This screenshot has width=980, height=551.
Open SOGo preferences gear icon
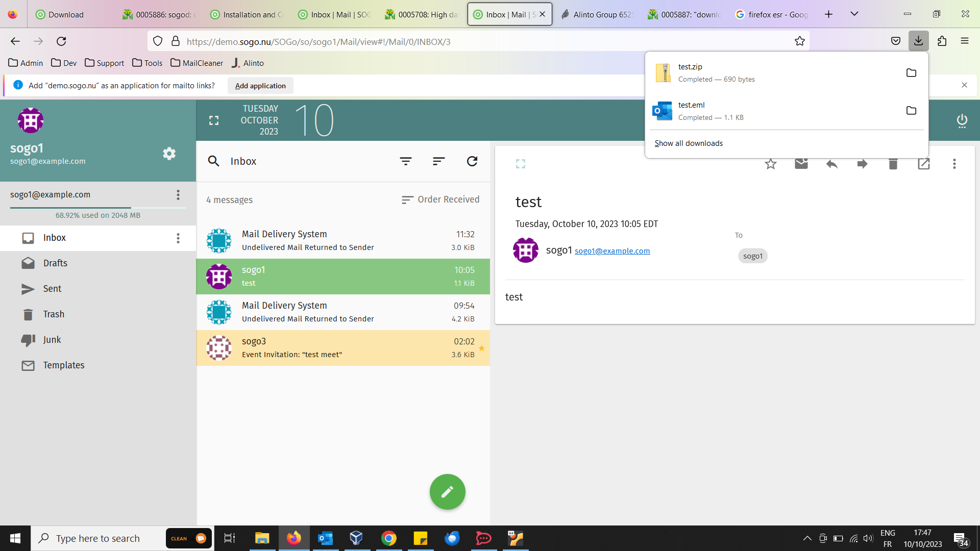(x=169, y=154)
